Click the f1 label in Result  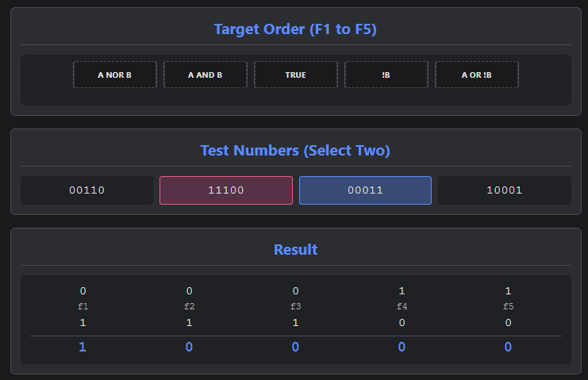83,307
